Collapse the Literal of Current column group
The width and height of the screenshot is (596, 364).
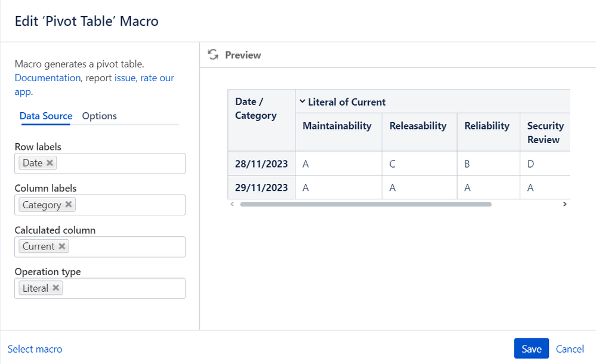302,102
